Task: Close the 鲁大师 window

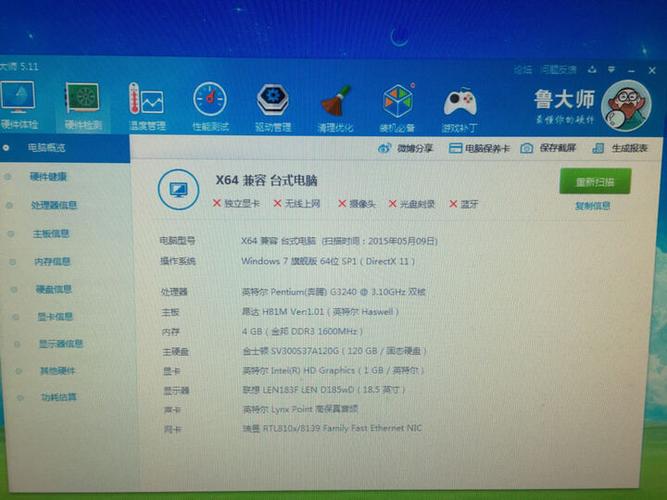Action: [652, 70]
